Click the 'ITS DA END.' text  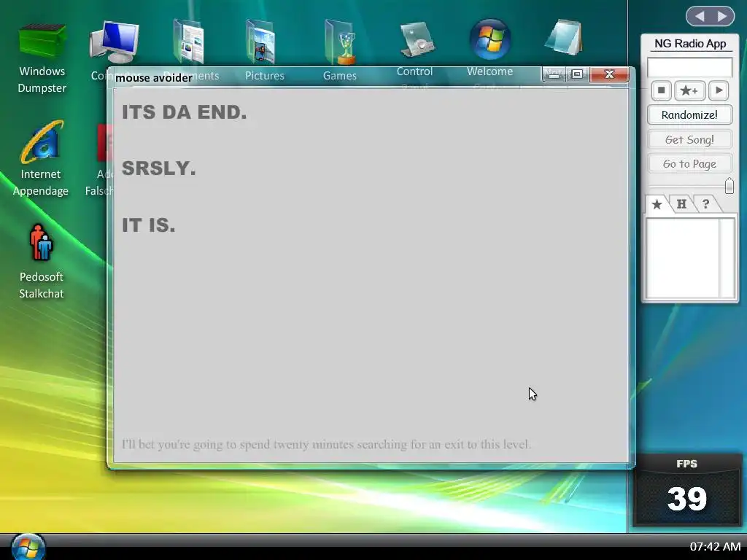click(185, 112)
